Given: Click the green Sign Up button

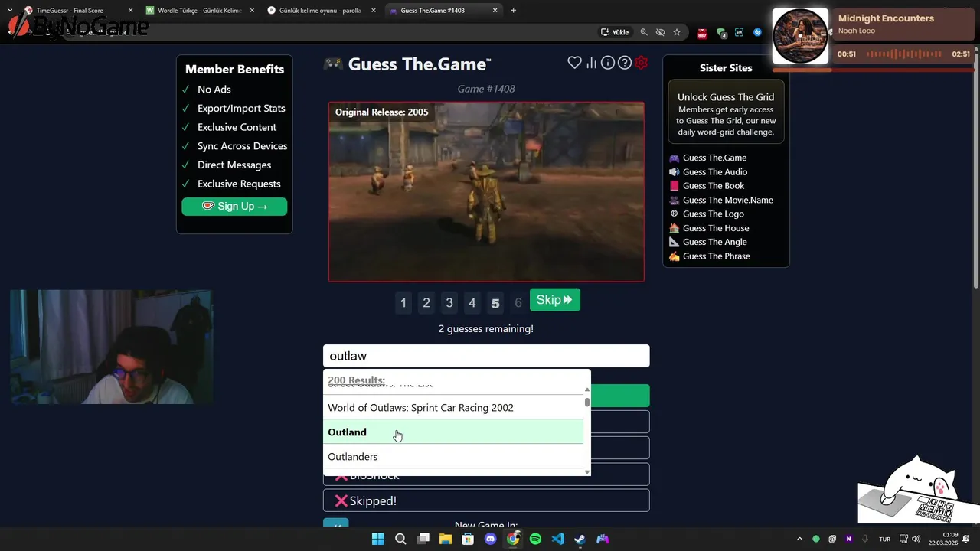Looking at the screenshot, I should 234,206.
